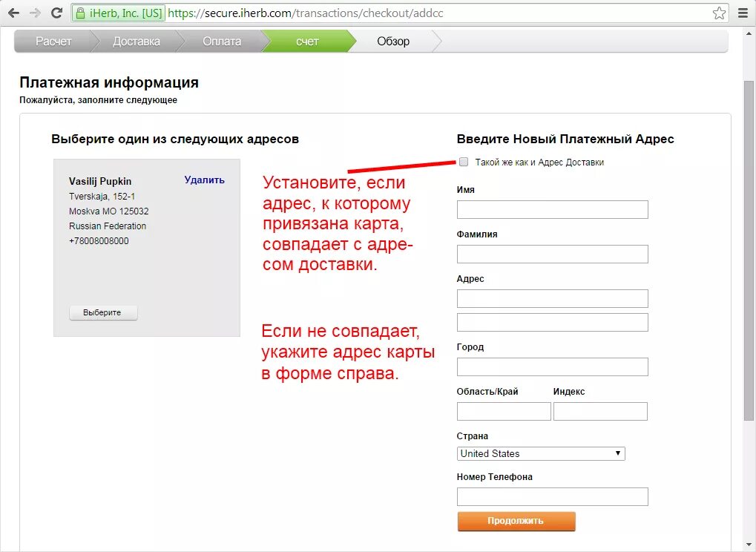
Task: Click the text Moskva MO 125032
Action: tap(109, 211)
